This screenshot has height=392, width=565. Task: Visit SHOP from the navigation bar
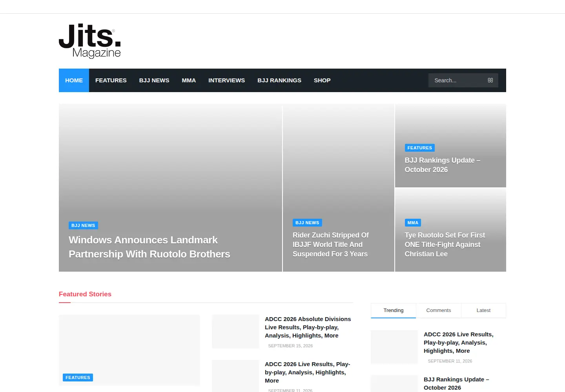click(322, 80)
